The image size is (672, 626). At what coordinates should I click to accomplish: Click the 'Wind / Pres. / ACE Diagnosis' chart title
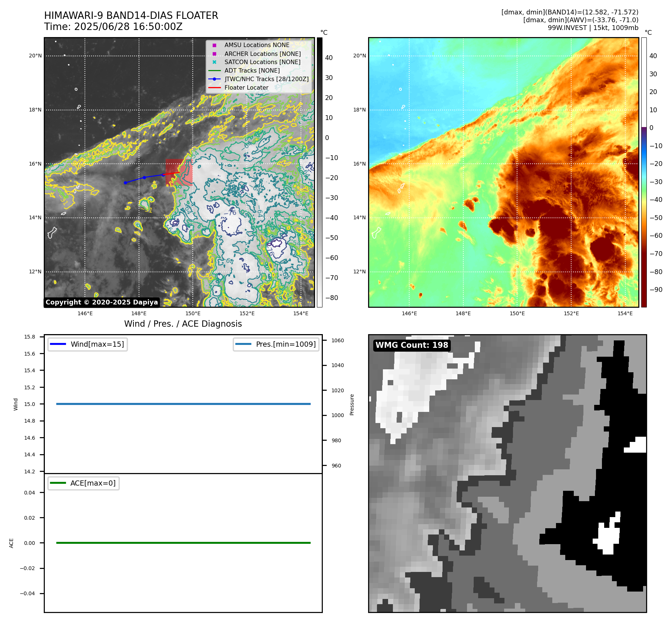tap(183, 324)
